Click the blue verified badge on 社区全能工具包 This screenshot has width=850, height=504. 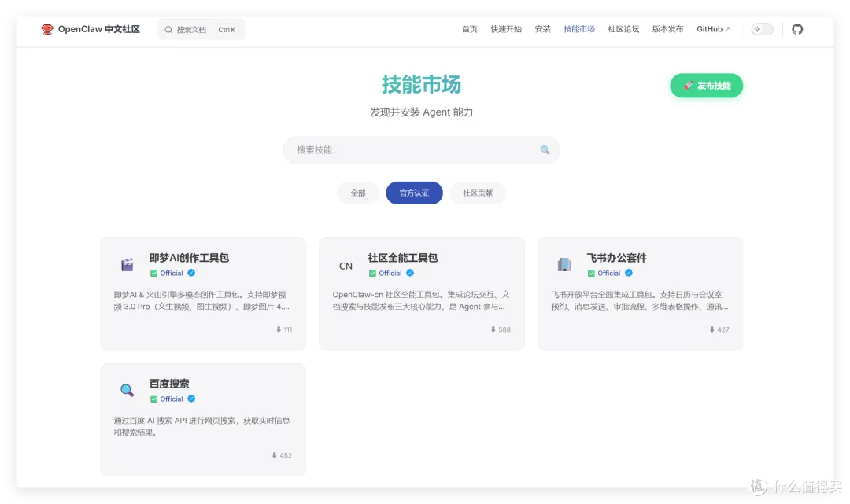410,273
